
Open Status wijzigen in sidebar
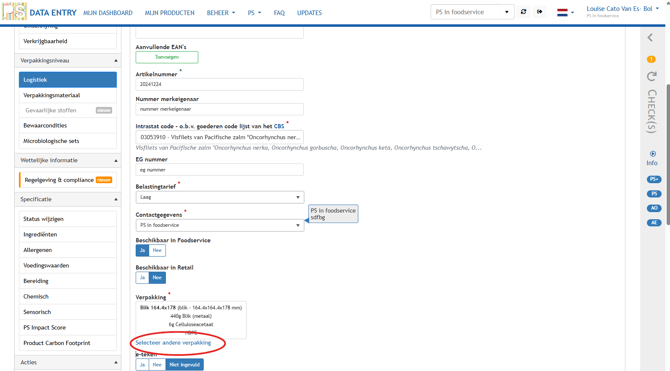(68, 219)
